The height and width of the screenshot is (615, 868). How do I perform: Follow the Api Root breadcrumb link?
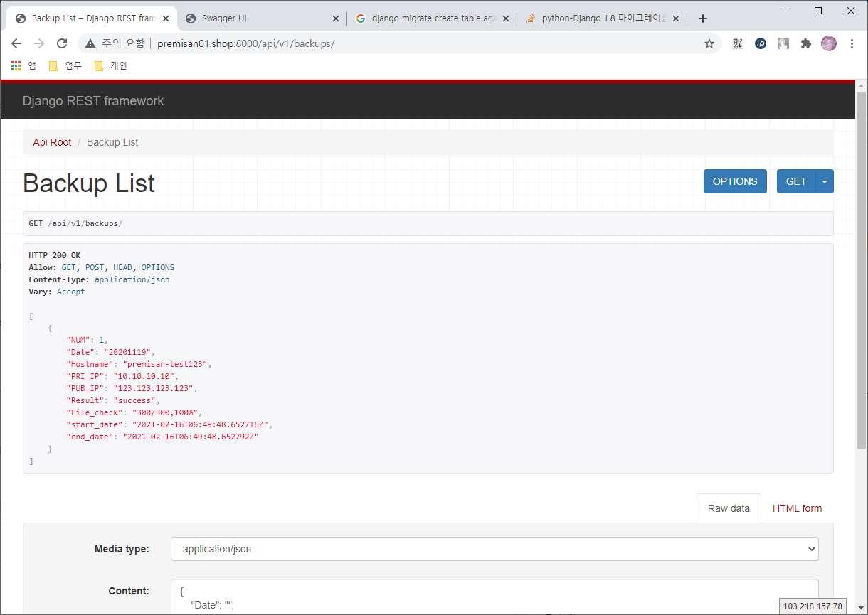tap(52, 142)
